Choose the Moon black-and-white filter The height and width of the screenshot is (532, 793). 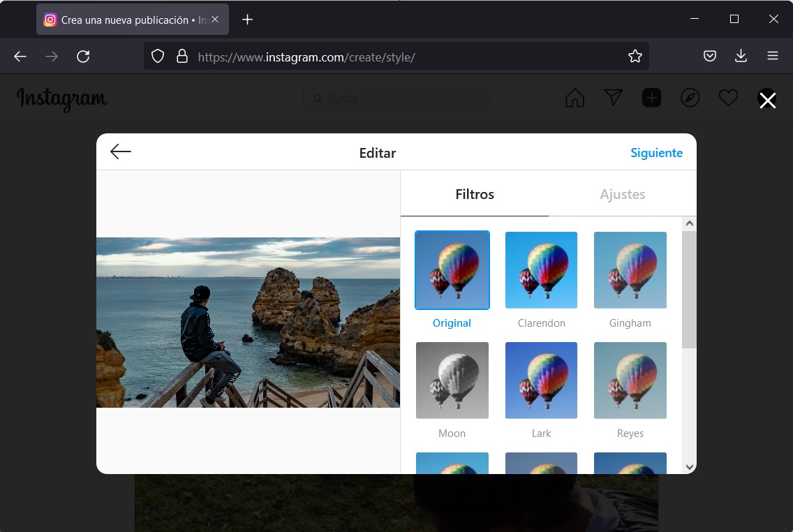coord(452,380)
